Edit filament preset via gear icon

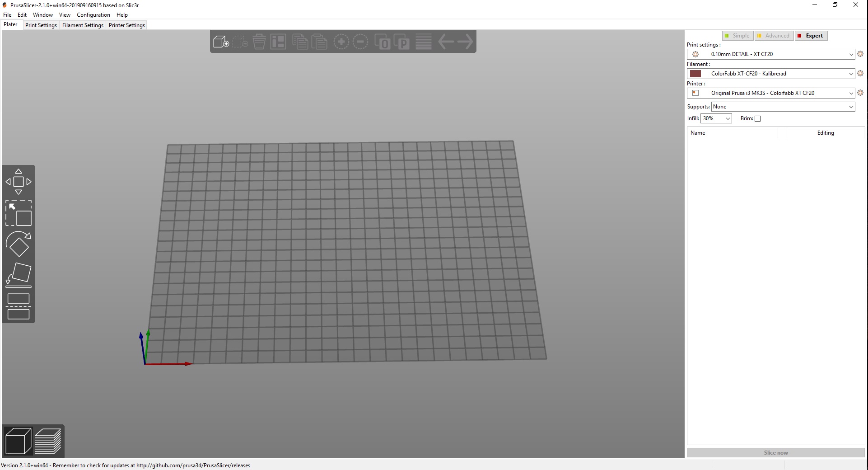pyautogui.click(x=860, y=73)
